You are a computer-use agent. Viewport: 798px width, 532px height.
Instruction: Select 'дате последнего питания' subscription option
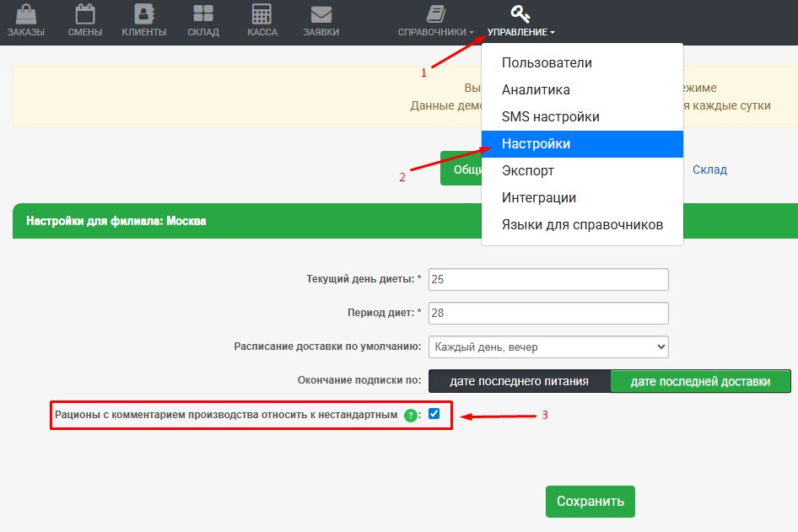point(519,381)
